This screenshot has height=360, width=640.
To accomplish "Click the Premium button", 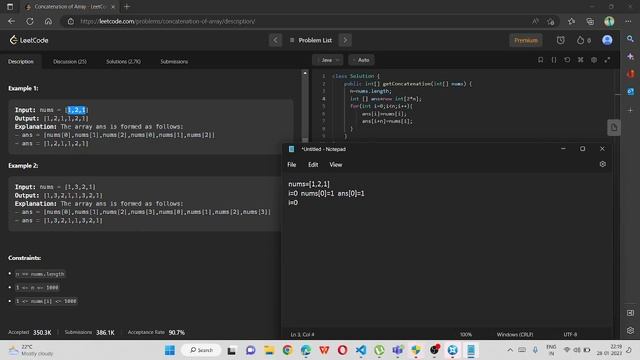I will tap(526, 40).
